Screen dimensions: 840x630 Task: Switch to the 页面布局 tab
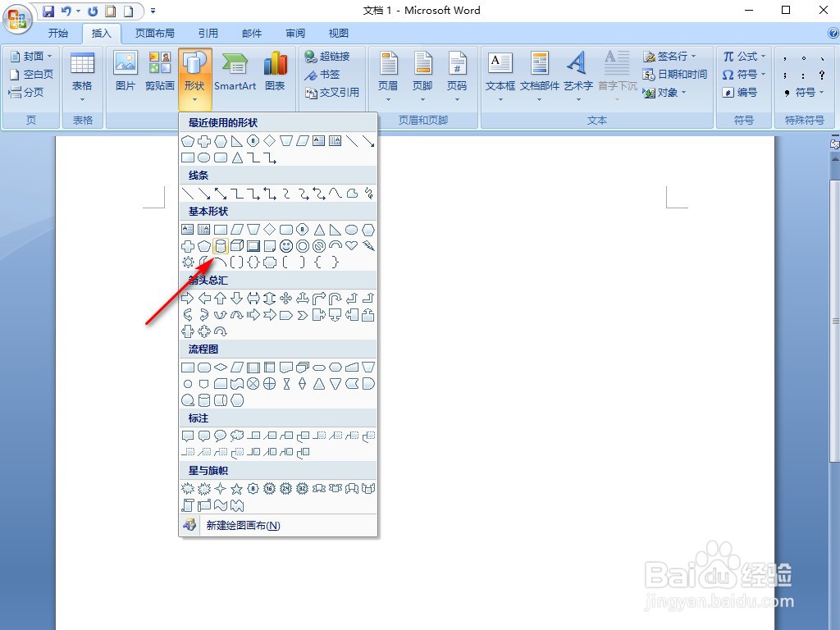(x=155, y=33)
